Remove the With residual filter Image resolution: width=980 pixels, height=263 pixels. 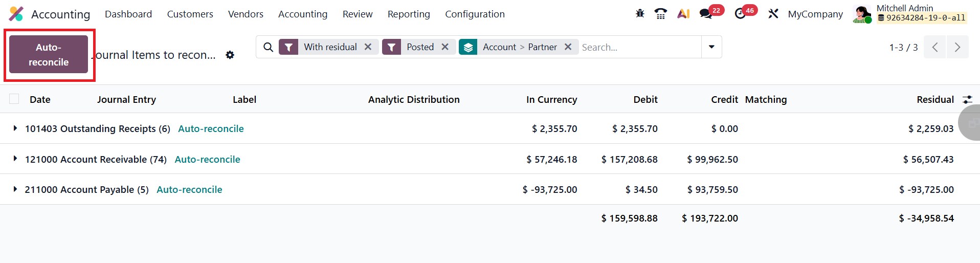tap(368, 47)
